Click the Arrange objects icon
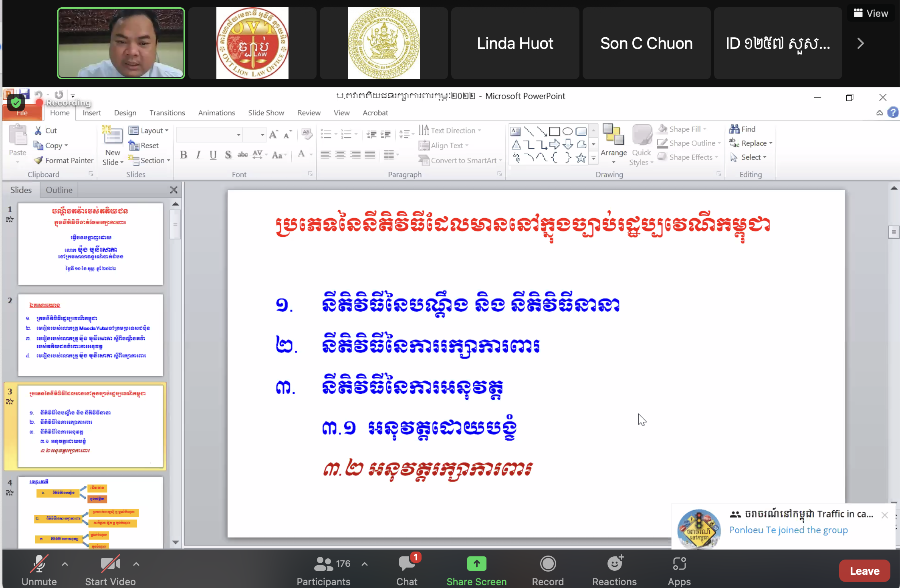 613,135
